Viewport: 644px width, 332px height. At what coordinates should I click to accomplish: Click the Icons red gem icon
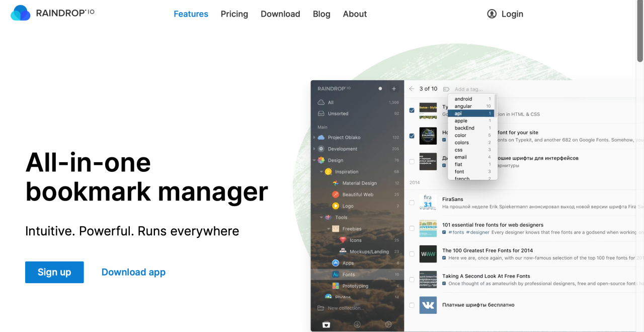343,240
